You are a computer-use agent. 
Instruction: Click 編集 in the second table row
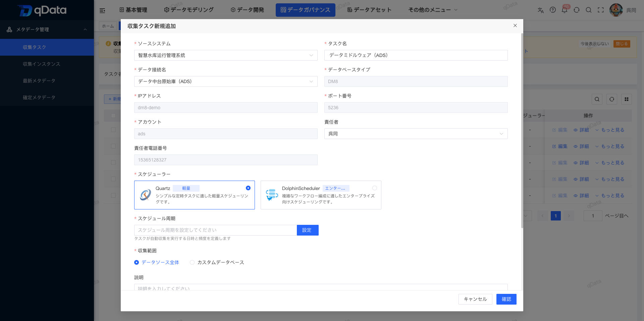click(560, 146)
